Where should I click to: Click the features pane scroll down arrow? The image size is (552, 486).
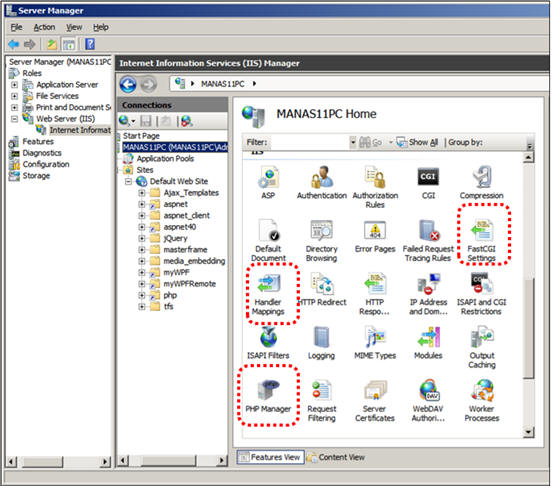[528, 431]
